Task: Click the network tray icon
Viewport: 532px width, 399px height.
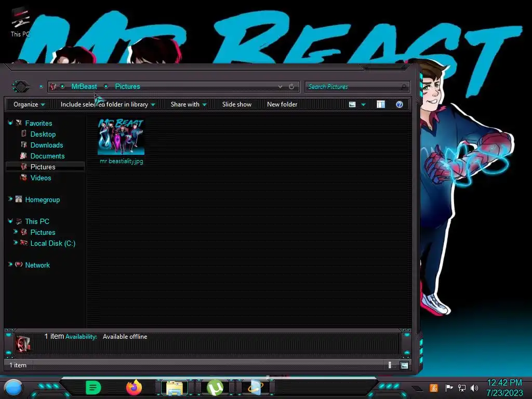Action: click(x=462, y=388)
